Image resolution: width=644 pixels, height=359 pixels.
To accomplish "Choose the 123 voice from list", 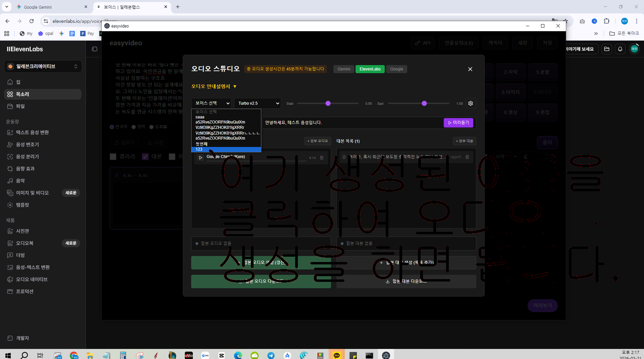I will 226,149.
